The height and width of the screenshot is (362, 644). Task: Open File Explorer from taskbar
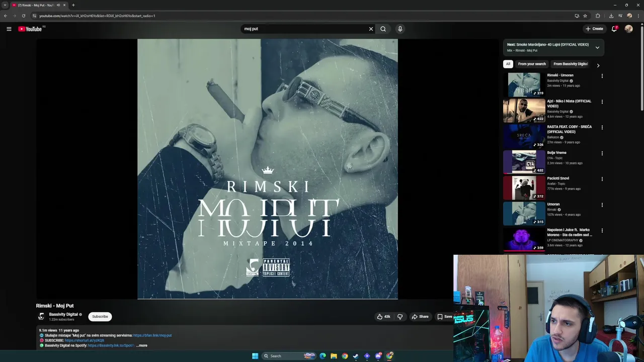[334, 356]
